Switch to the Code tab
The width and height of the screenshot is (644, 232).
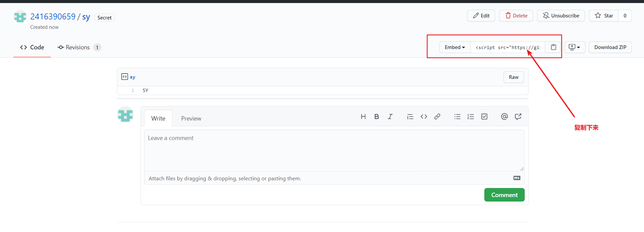coord(32,47)
